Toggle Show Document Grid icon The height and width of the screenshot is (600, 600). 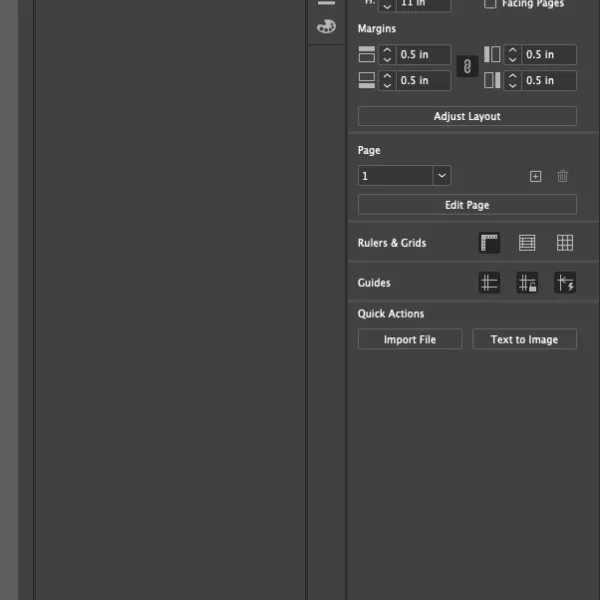[565, 243]
